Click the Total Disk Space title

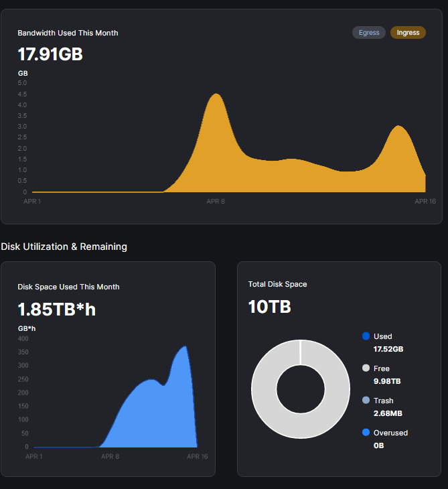click(x=277, y=284)
